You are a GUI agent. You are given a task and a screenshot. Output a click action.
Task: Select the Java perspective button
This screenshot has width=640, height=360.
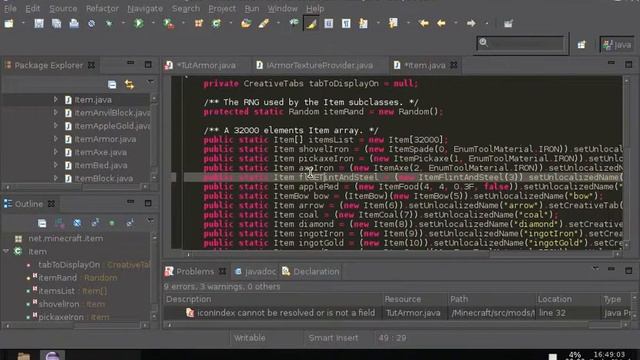click(x=618, y=44)
